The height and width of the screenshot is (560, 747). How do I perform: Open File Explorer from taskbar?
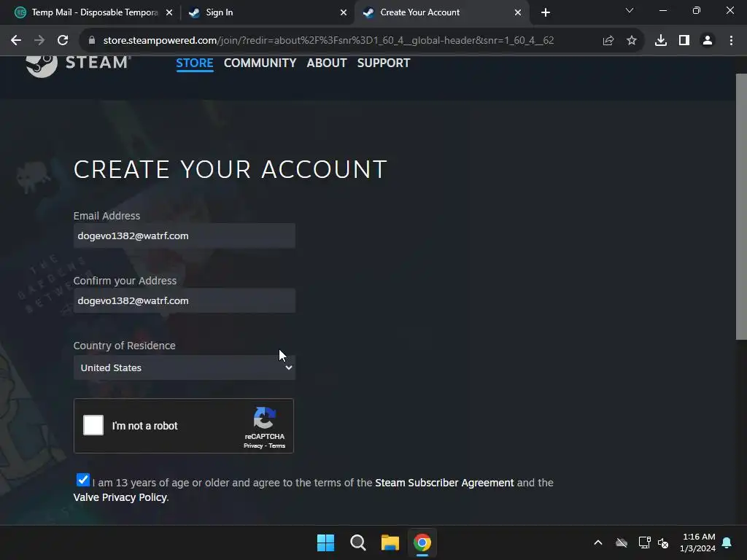point(390,542)
